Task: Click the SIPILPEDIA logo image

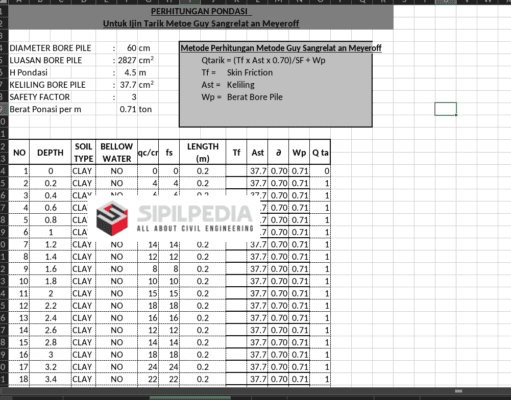Action: tap(173, 219)
